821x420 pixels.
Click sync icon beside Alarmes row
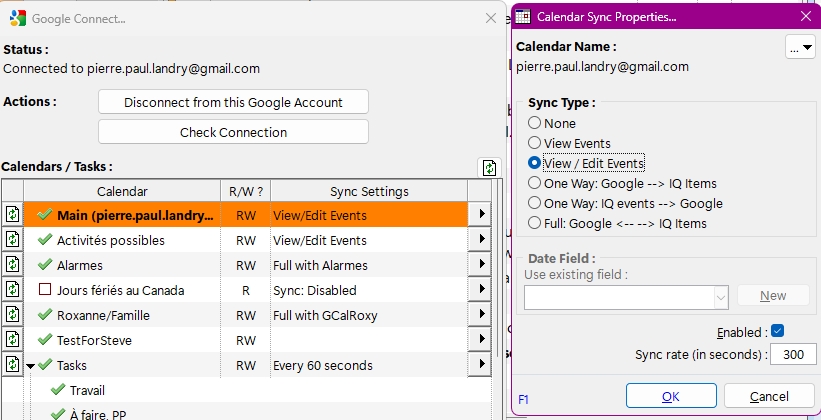click(x=13, y=264)
